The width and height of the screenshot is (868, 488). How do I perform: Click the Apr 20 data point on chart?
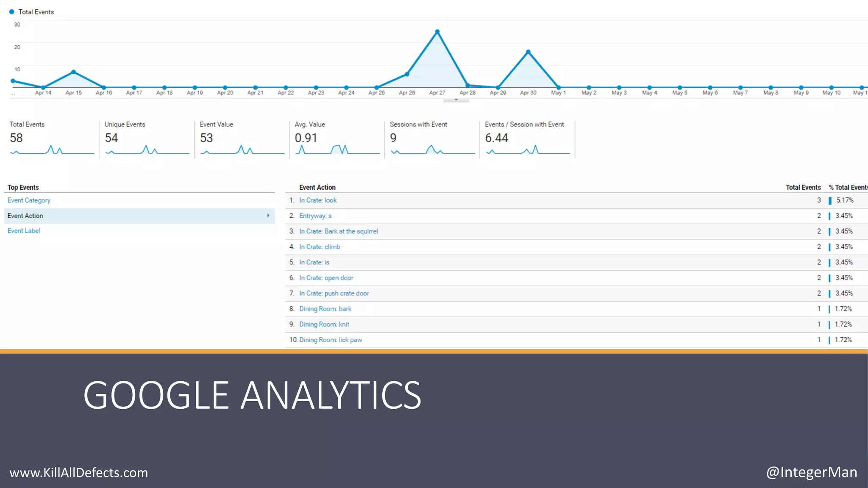[x=225, y=88]
